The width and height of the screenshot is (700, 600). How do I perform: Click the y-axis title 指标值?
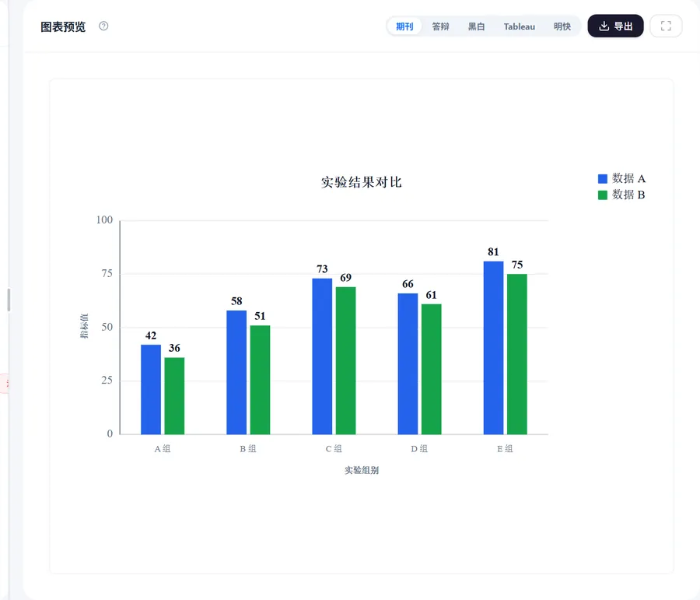click(x=84, y=326)
